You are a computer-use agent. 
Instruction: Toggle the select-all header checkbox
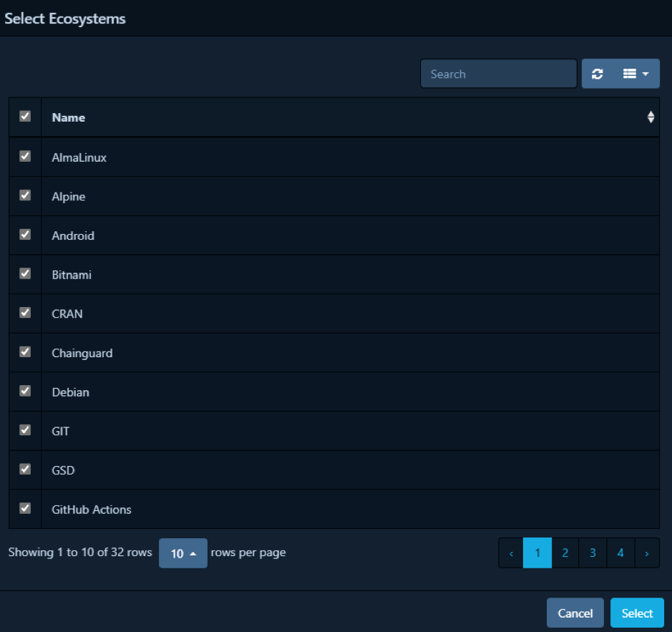(25, 116)
